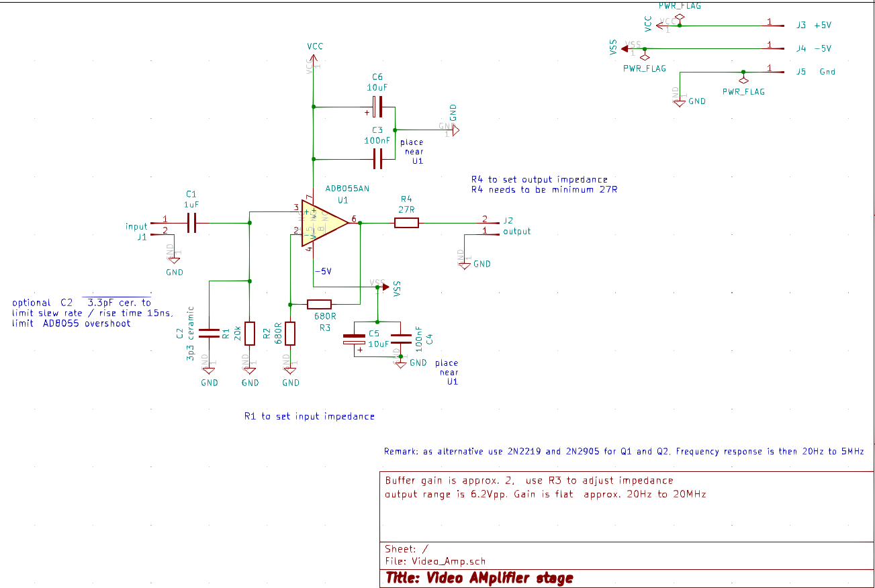Select the C6 polarized capacitor symbol
Viewport: 875px width, 588px height.
coord(377,107)
